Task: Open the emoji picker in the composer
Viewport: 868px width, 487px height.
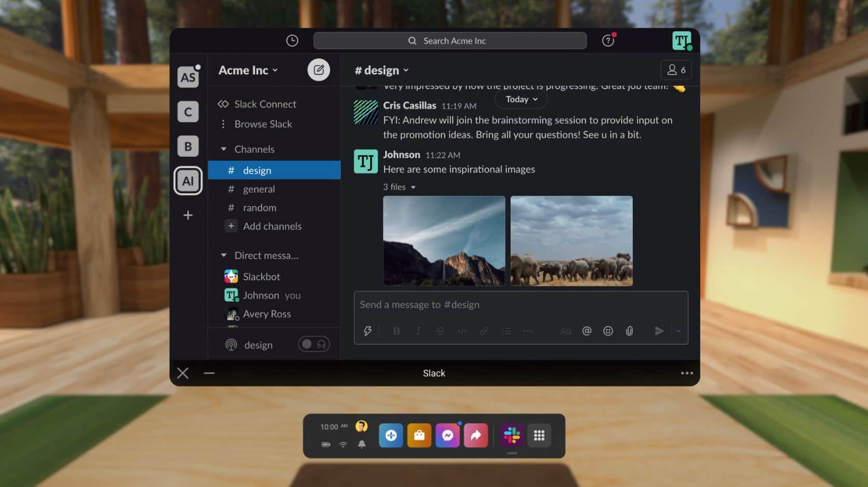Action: [x=608, y=331]
